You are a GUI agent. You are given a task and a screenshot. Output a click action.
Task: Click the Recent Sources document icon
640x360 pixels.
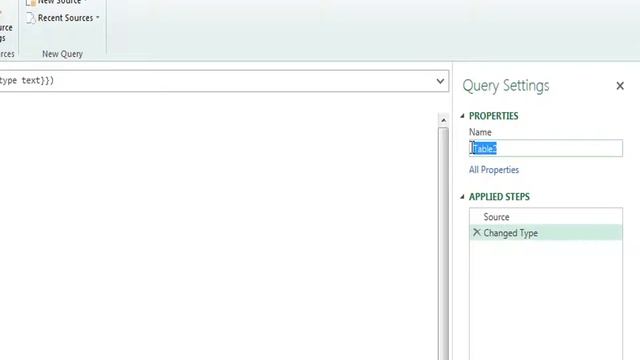[30, 18]
